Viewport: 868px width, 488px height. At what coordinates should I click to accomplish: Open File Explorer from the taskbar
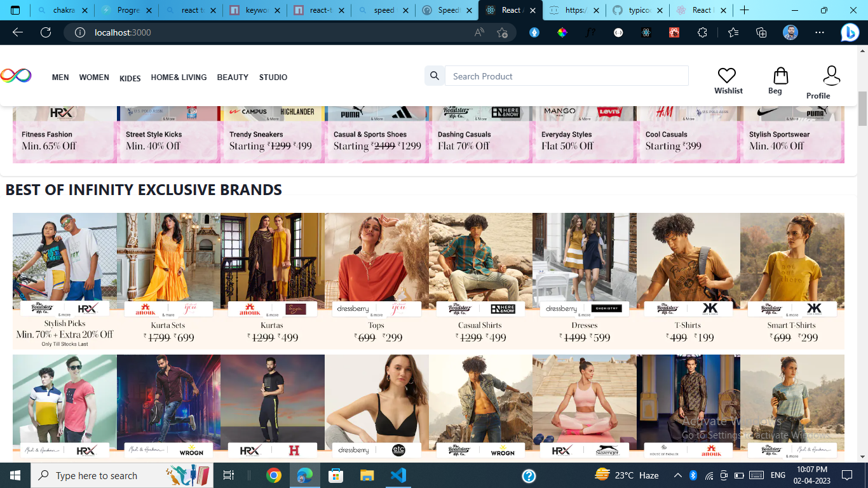tap(367, 475)
